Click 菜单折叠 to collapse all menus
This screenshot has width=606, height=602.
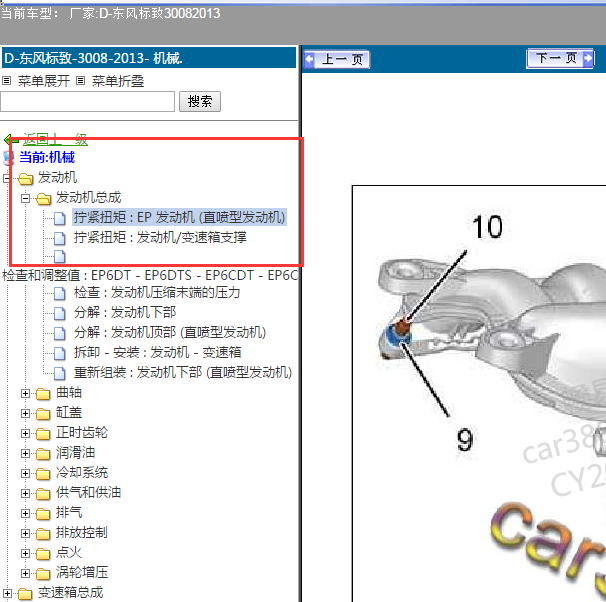coord(117,81)
